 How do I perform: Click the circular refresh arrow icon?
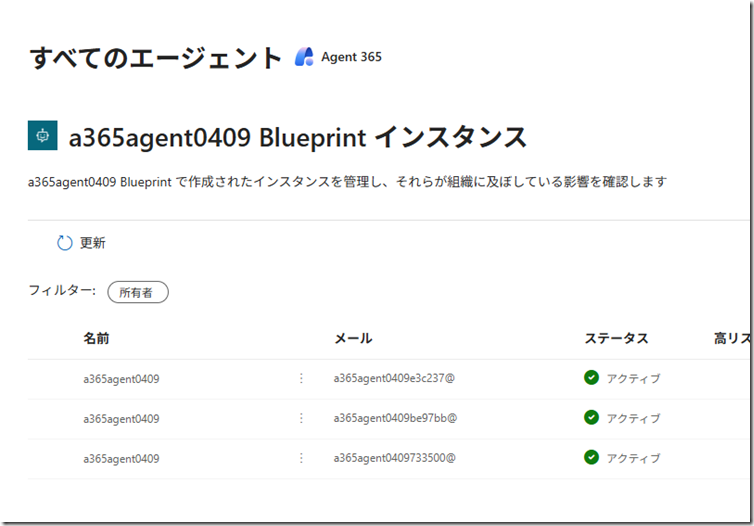pos(65,243)
